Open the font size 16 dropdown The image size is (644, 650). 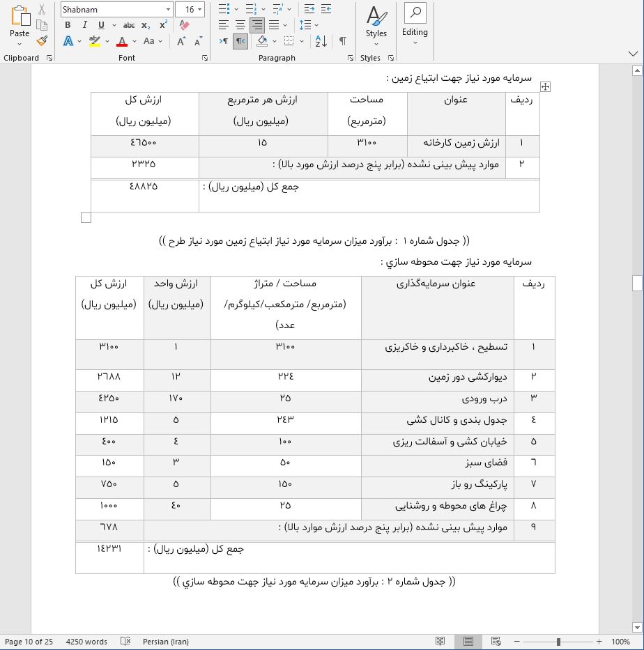(200, 10)
